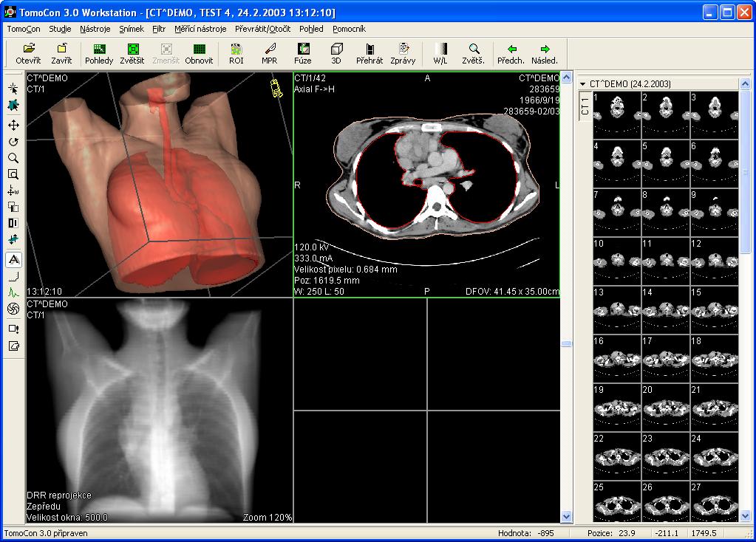Go to next image with Násled.
This screenshot has height=542, width=756.
545,53
